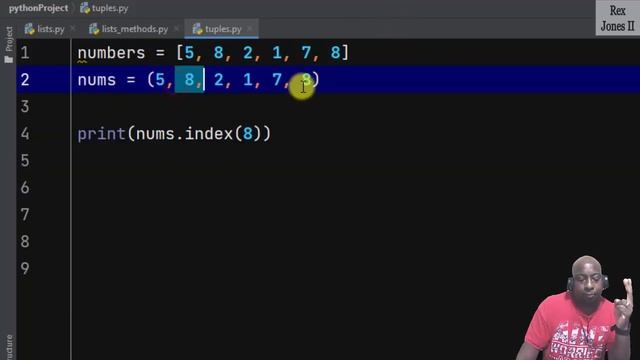
Task: Click the argument 8 inside index() call
Action: pyautogui.click(x=247, y=133)
